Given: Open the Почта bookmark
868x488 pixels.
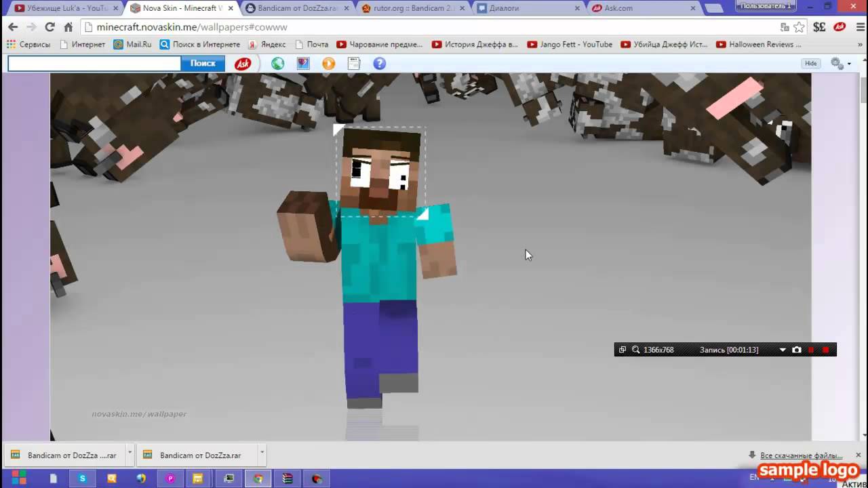Looking at the screenshot, I should pos(311,44).
